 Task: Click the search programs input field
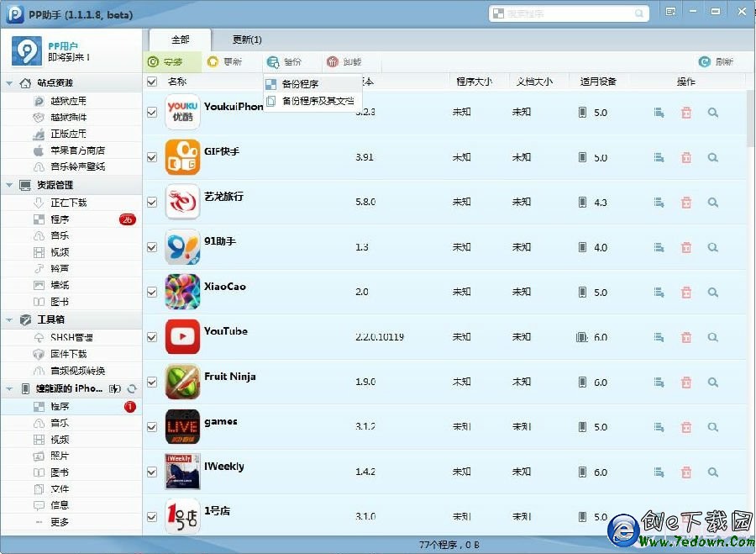568,13
